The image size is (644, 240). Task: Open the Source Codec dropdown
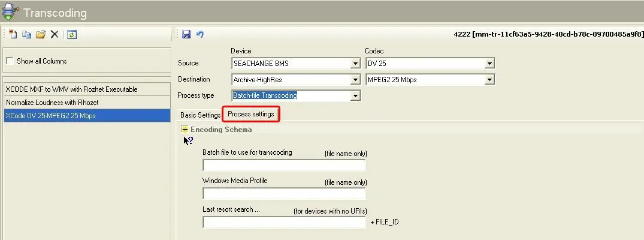click(489, 64)
